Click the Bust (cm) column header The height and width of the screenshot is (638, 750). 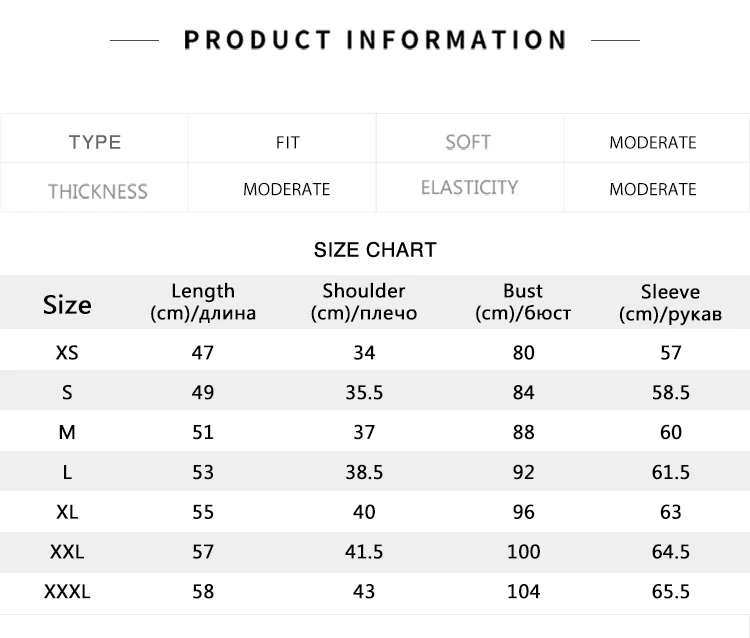tap(523, 302)
